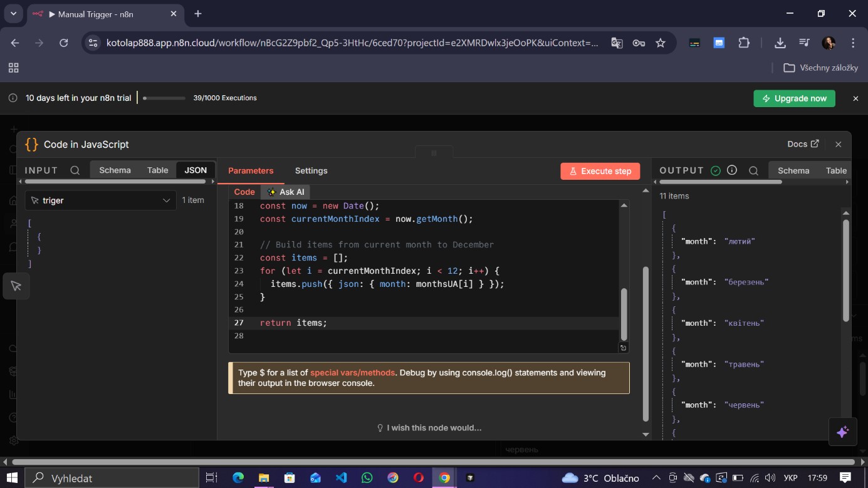Image resolution: width=868 pixels, height=488 pixels.
Task: Click the OUTPUT panel vertical scrollbar
Action: tap(845, 271)
